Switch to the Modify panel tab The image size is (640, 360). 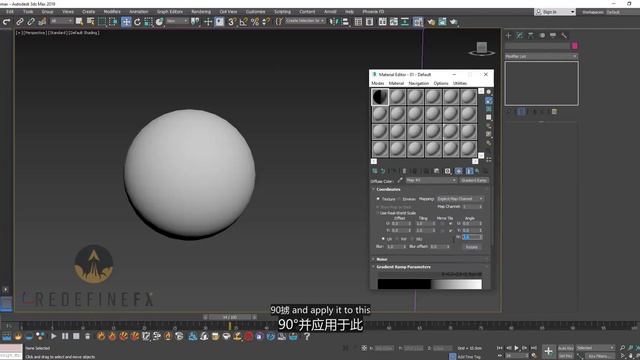coord(520,36)
